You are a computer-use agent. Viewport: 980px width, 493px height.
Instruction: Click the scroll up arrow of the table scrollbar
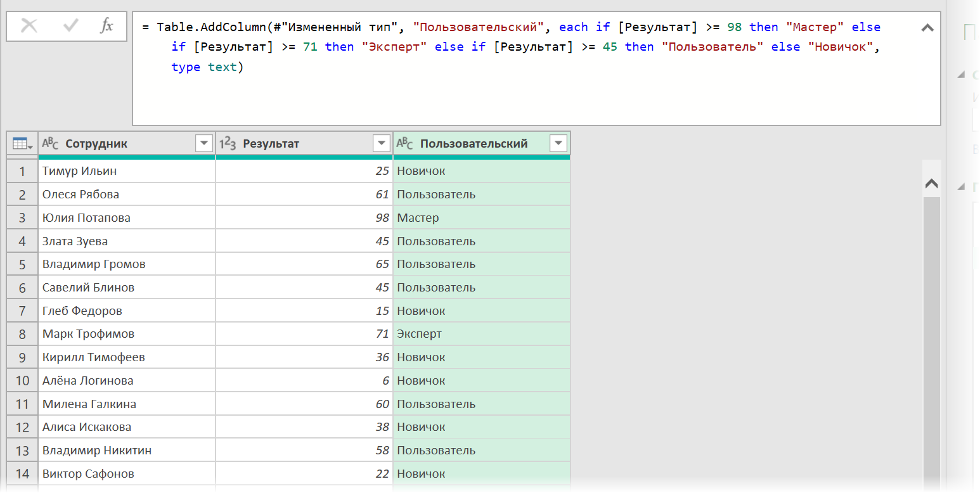(x=931, y=184)
